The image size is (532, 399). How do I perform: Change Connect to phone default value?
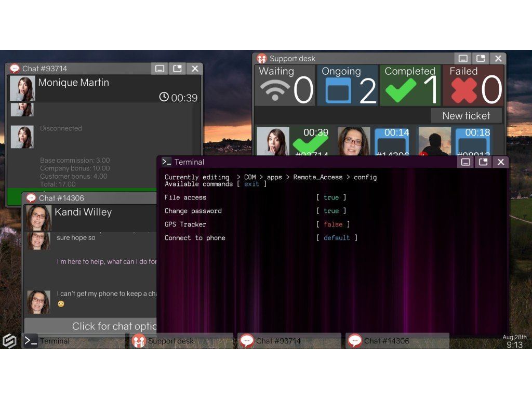click(337, 238)
